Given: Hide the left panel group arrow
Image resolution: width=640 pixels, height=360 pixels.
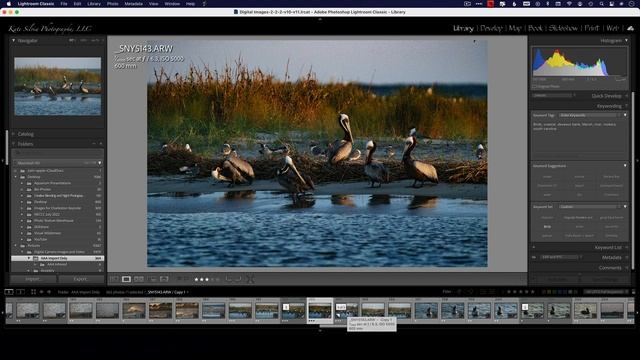Looking at the screenshot, I should 2,160.
